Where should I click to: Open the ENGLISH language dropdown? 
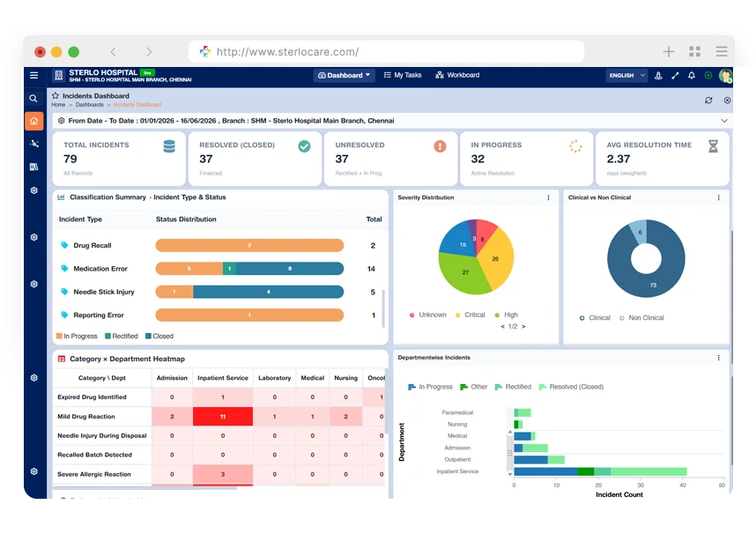(626, 75)
